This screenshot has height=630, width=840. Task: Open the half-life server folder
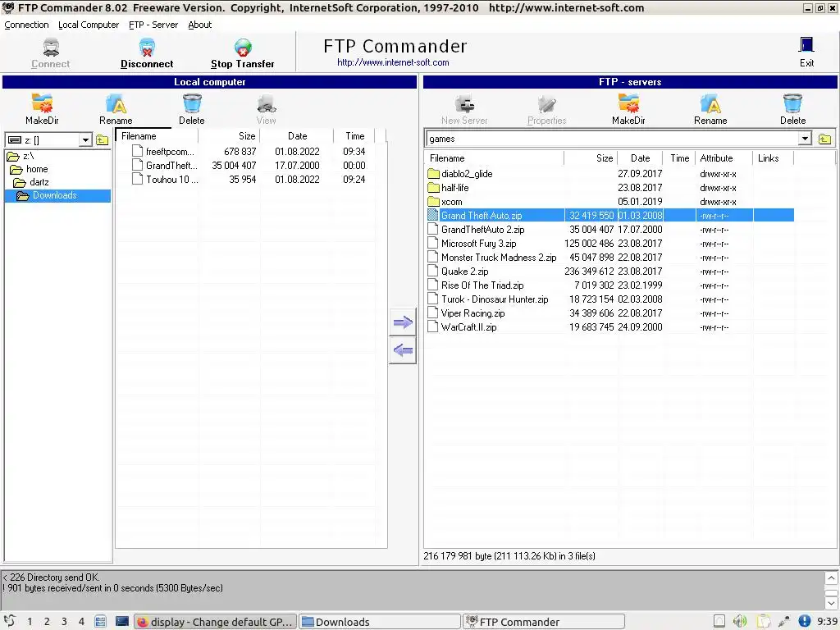454,188
